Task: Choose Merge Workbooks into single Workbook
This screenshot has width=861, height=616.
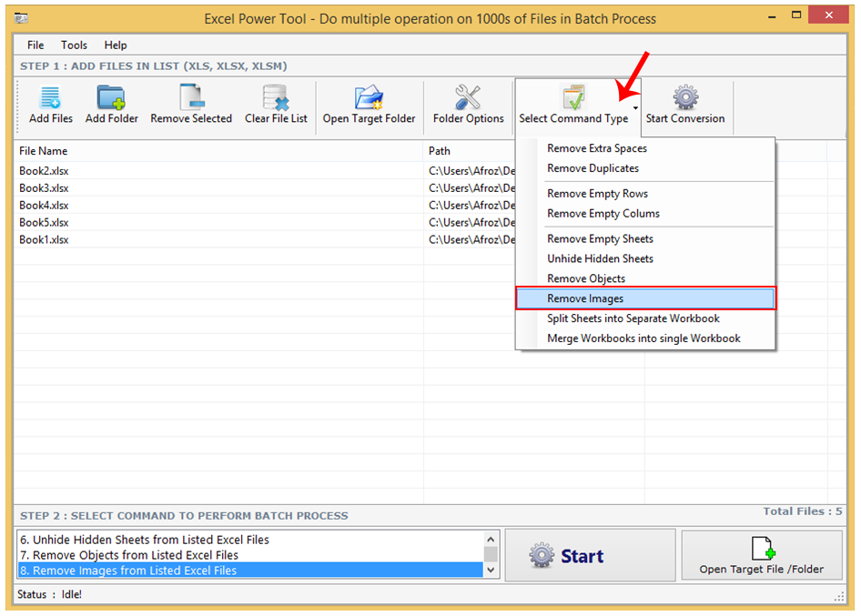Action: 645,338
